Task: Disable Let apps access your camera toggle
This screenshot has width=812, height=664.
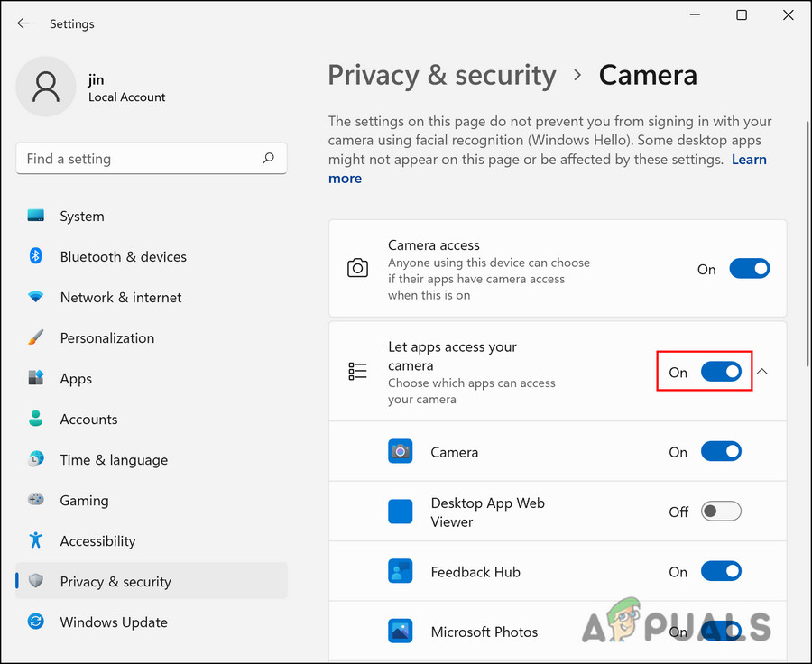Action: [721, 372]
